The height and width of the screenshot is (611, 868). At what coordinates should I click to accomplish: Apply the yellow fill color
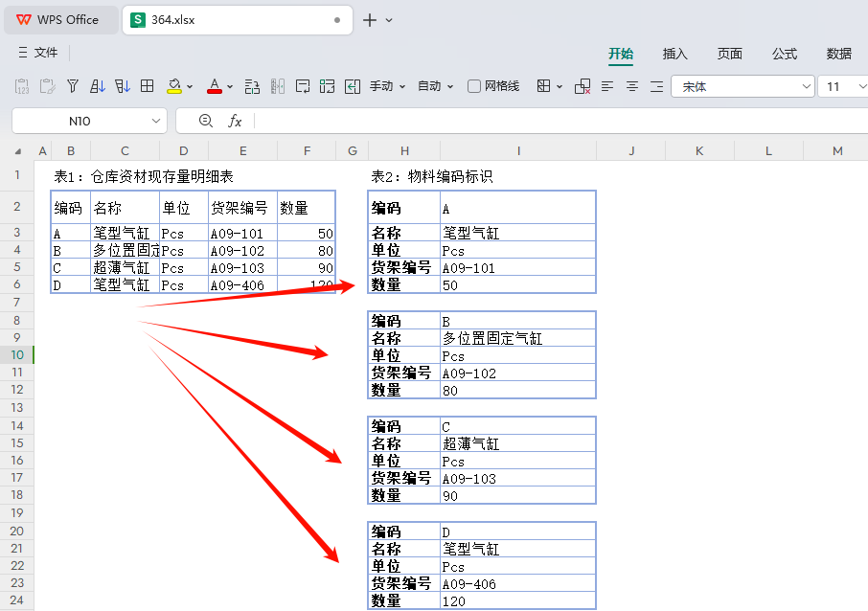point(174,86)
